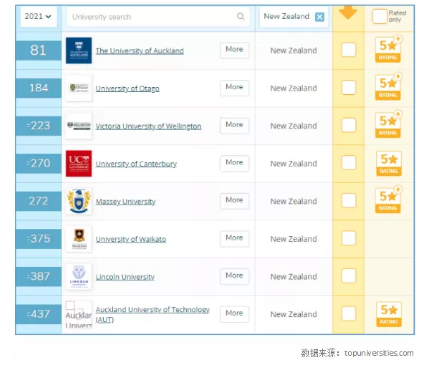Click the rank =387 cell
Screen dimensions: 433x366
pos(39,276)
